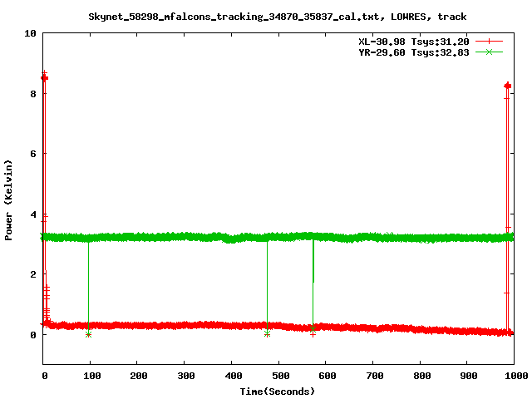This screenshot has width=532, height=399.
Task: Click the green legend line sample marker
Action: click(x=489, y=52)
